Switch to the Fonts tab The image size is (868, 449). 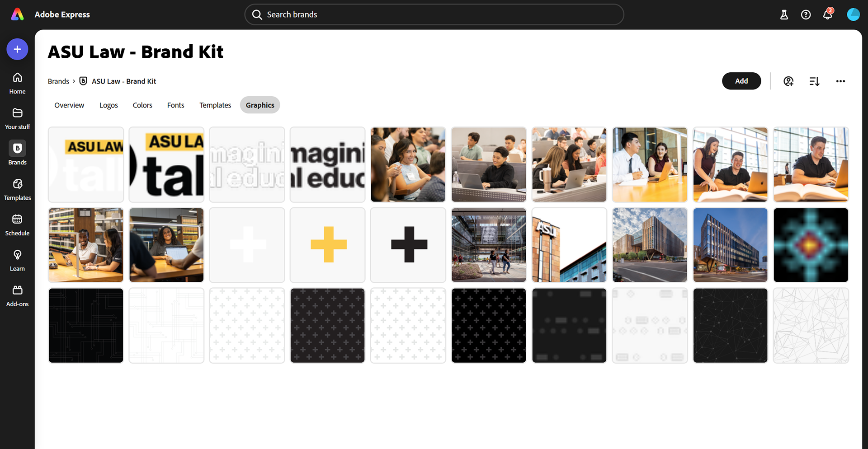click(x=175, y=105)
